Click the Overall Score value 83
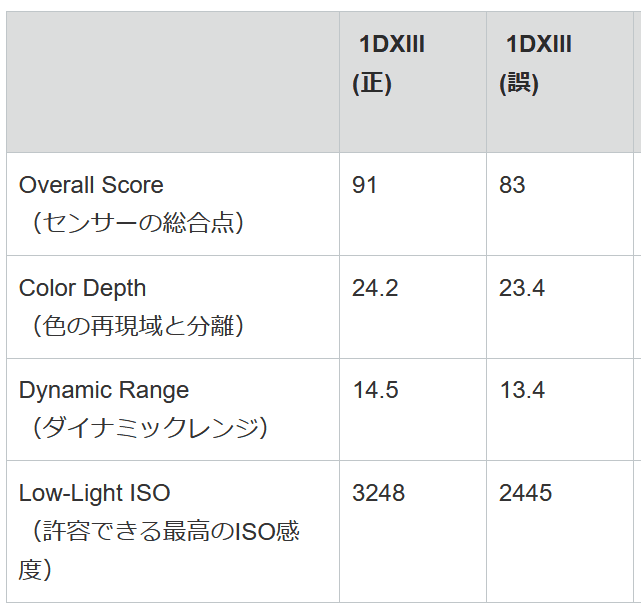 pos(512,185)
